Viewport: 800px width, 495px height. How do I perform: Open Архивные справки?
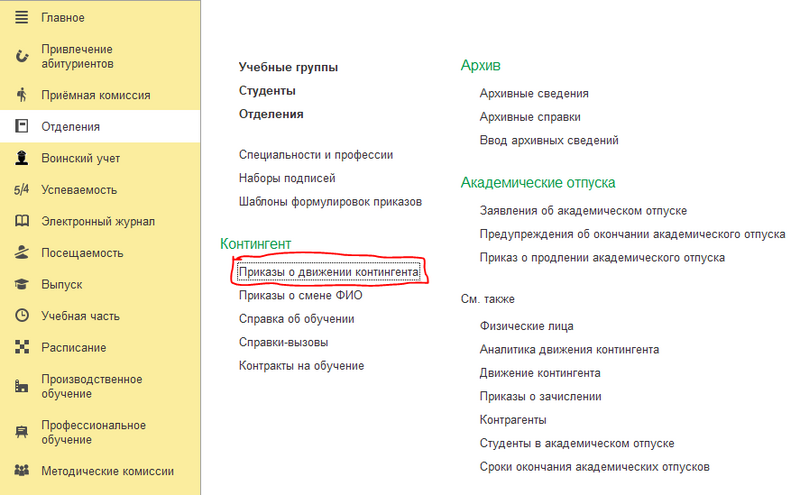coord(530,117)
